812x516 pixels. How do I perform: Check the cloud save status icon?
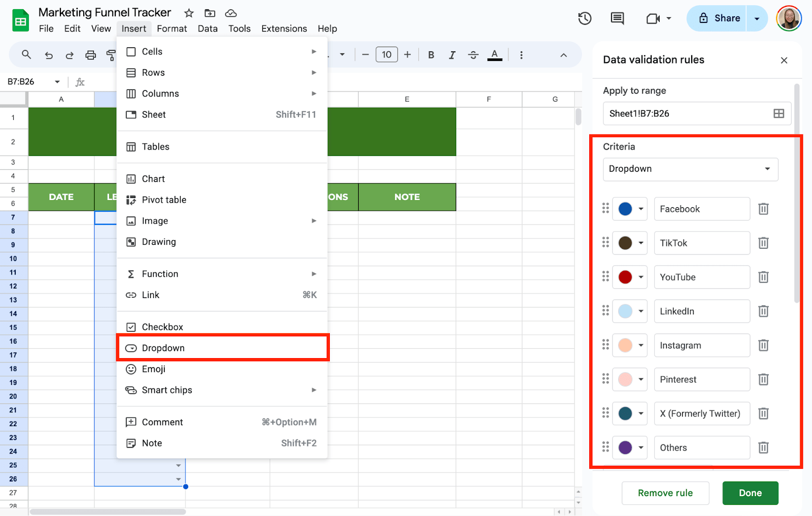(231, 13)
